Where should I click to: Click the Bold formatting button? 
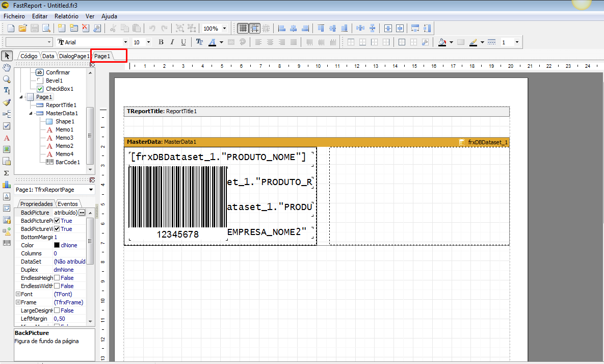point(161,42)
